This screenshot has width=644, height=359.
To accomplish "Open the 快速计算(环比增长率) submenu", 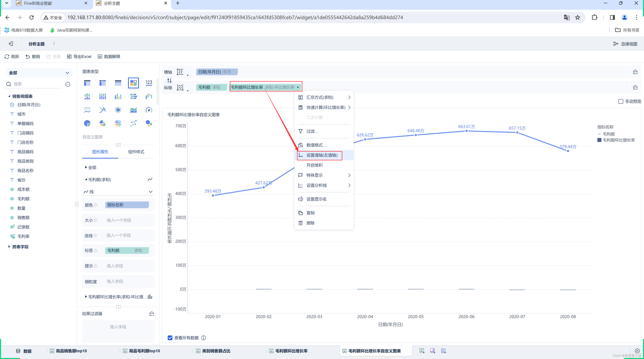I will point(324,107).
